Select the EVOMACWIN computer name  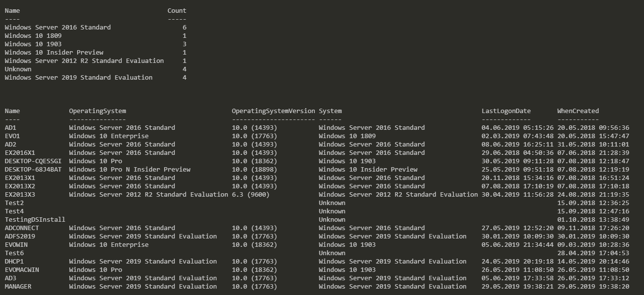(x=22, y=270)
